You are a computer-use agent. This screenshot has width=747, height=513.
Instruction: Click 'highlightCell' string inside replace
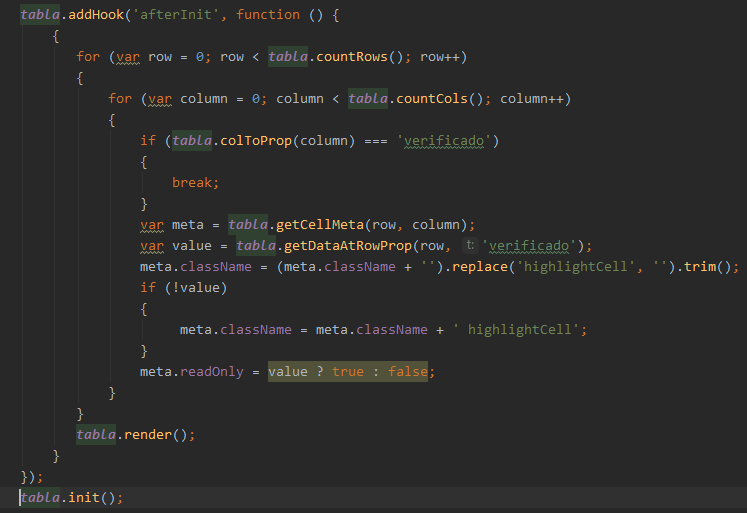[x=575, y=266]
